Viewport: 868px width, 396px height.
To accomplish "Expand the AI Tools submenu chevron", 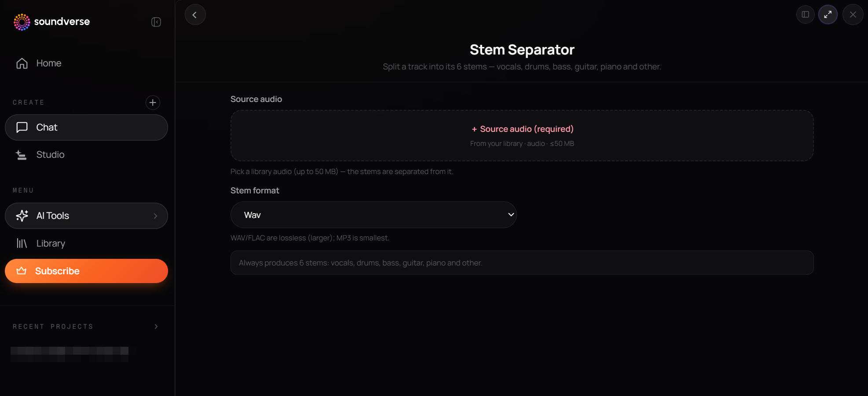I will pyautogui.click(x=155, y=216).
